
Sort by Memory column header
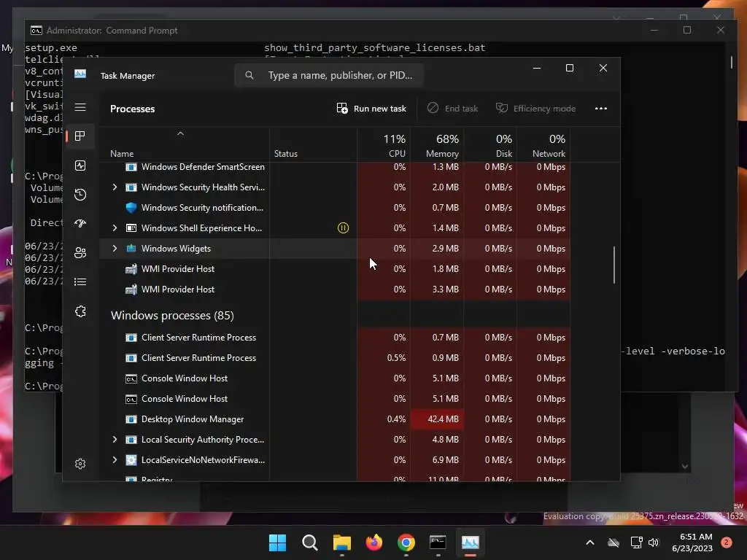437,145
